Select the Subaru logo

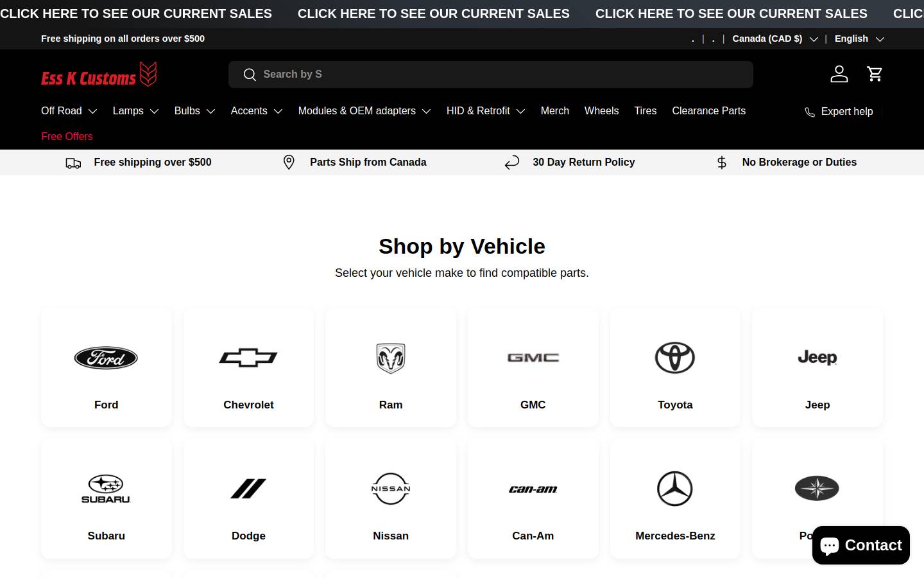(106, 489)
